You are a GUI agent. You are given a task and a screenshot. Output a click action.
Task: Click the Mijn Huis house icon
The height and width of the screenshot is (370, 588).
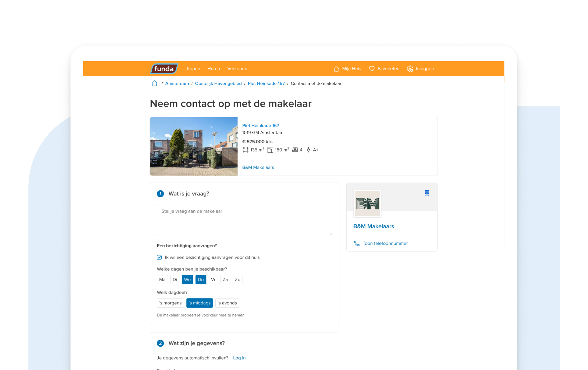coord(336,69)
